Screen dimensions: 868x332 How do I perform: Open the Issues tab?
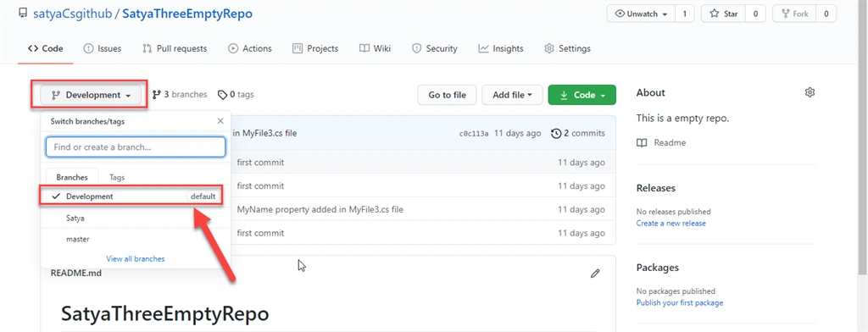pos(103,48)
